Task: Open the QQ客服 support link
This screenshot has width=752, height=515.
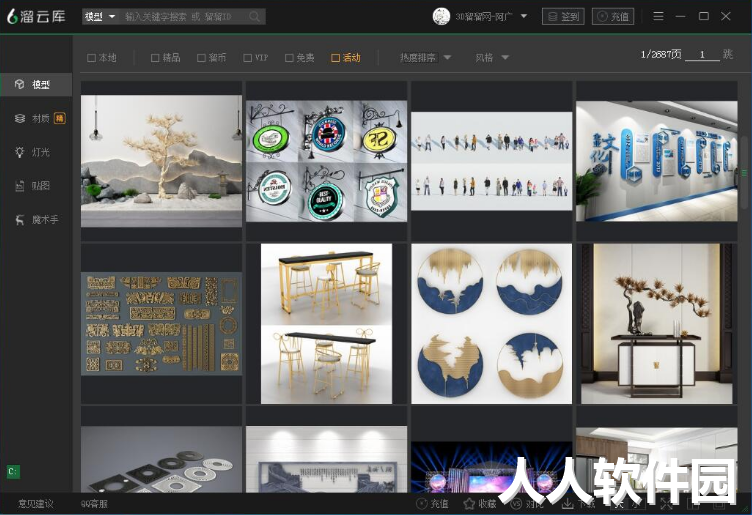Action: click(x=94, y=504)
